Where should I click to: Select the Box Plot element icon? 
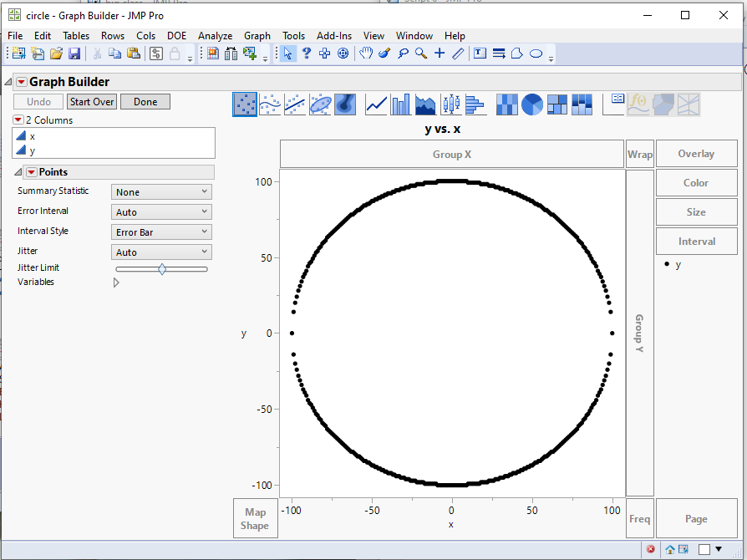point(451,104)
